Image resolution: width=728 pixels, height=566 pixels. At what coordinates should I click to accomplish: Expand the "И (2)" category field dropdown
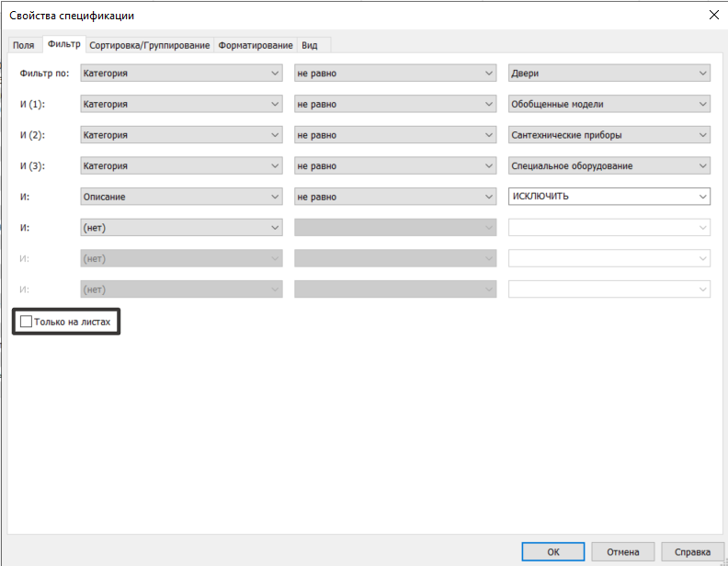[181, 135]
